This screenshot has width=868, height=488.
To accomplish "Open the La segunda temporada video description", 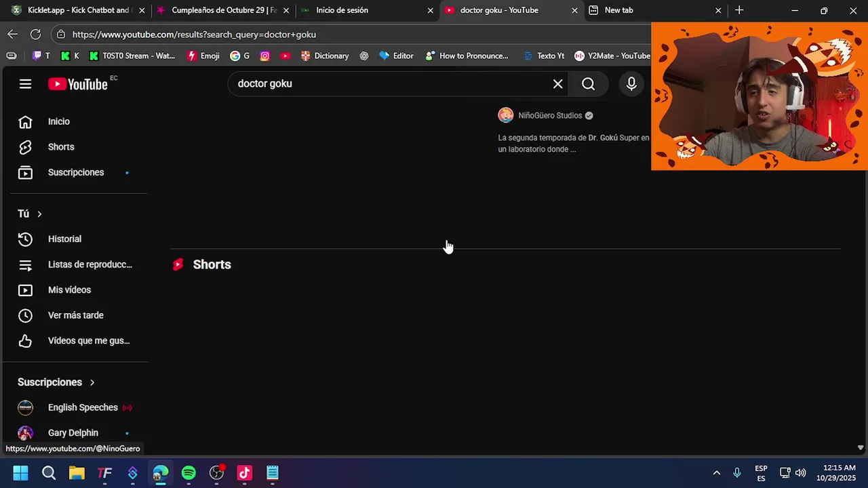I will (x=574, y=143).
